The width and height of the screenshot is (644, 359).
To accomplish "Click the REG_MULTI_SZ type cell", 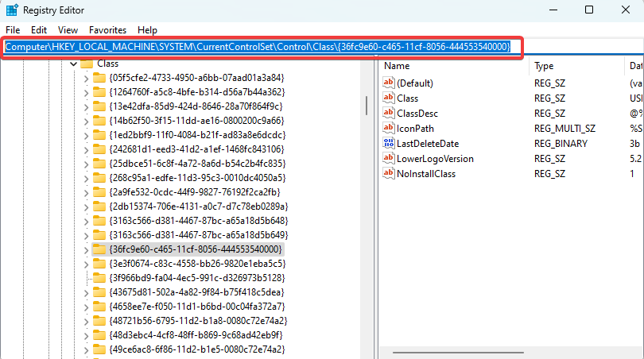I will coord(564,129).
